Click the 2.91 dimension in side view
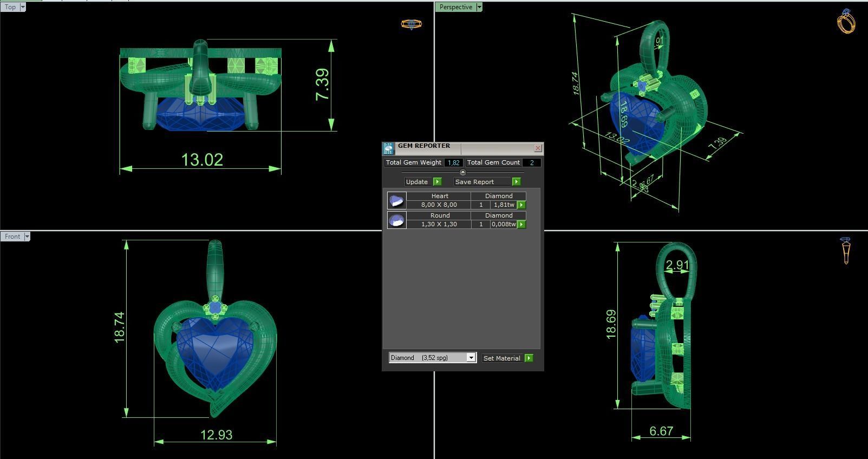This screenshot has width=868, height=459. point(677,265)
